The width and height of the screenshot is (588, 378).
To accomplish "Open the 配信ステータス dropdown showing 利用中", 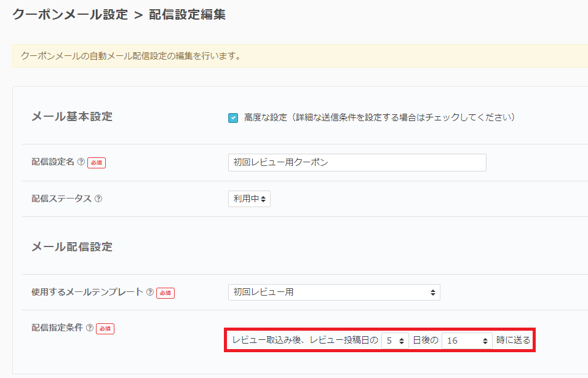I will (249, 199).
